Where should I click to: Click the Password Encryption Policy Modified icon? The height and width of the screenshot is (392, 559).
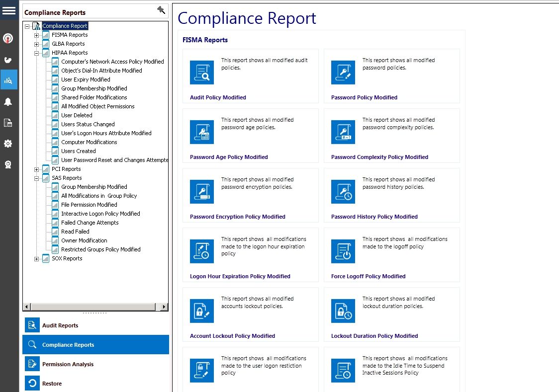pos(202,192)
